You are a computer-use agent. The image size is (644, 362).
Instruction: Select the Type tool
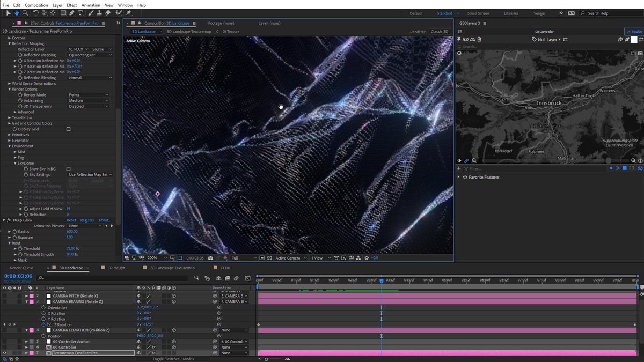coord(80,13)
